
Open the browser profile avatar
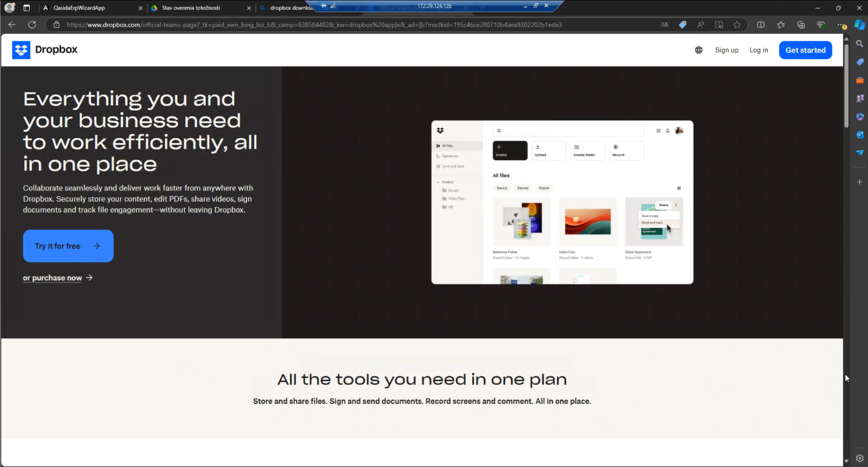point(9,8)
